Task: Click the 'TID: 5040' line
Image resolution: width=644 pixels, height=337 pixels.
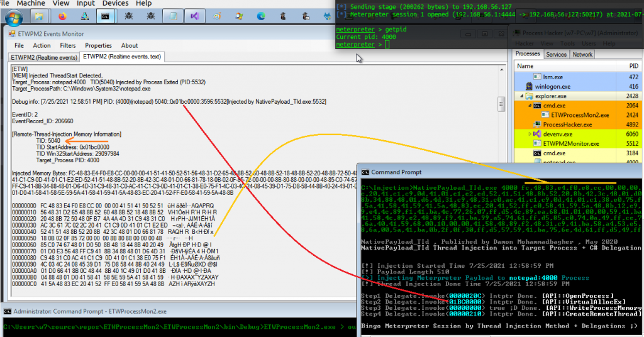Action: [48, 140]
